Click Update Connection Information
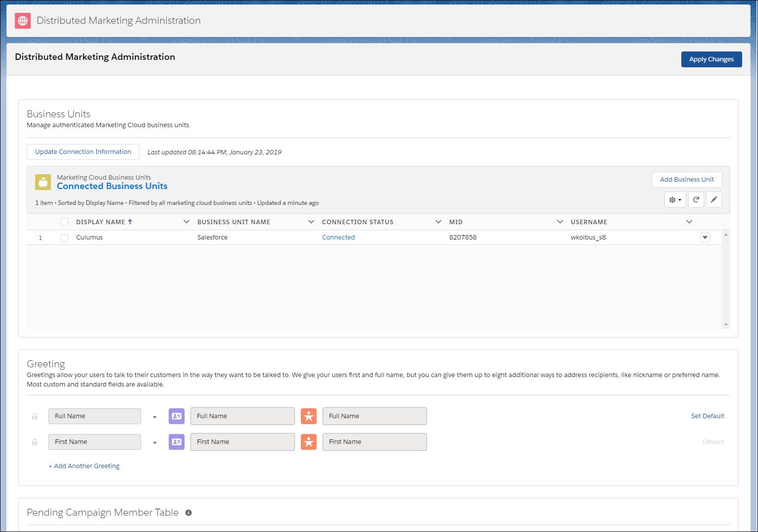The image size is (758, 532). 83,151
